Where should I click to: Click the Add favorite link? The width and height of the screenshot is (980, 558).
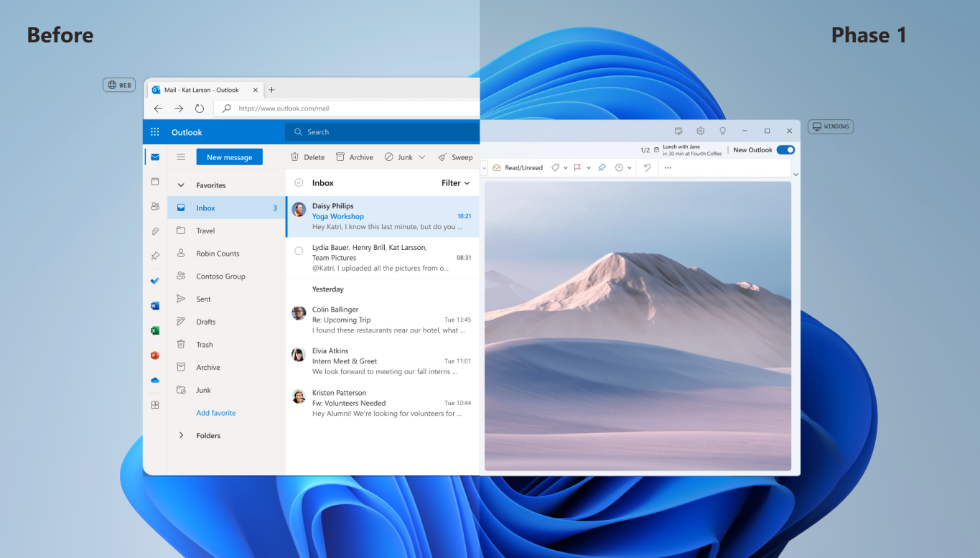pos(216,413)
